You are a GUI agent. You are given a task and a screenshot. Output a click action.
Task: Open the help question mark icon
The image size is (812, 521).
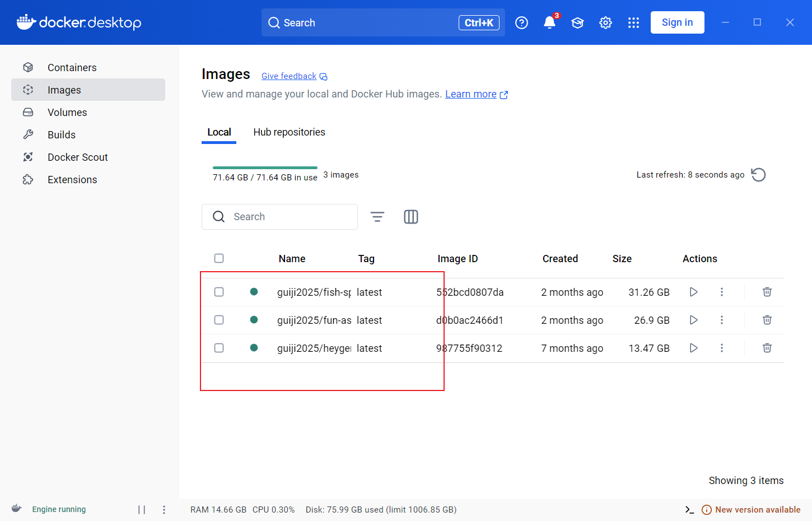coord(521,22)
